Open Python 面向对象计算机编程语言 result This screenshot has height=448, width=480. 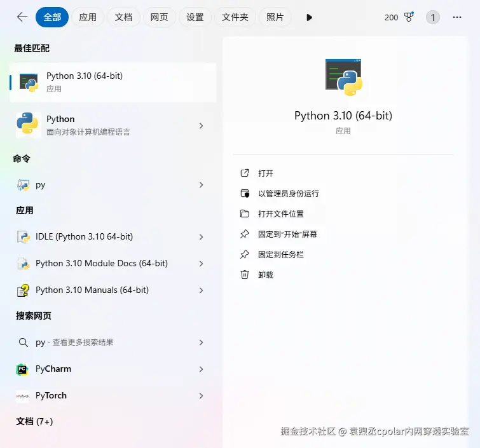point(104,125)
